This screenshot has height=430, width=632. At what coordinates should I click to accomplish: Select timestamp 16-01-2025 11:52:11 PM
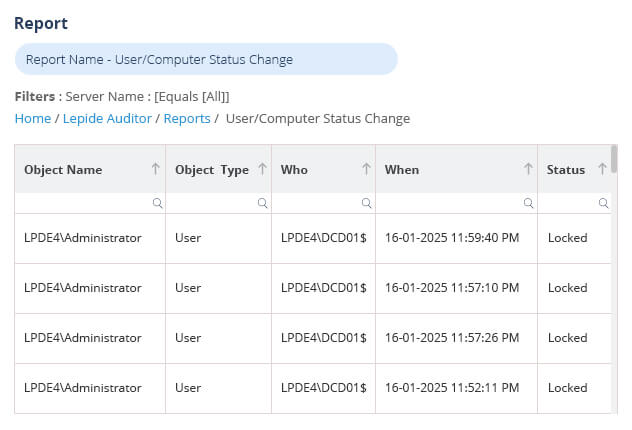452,388
